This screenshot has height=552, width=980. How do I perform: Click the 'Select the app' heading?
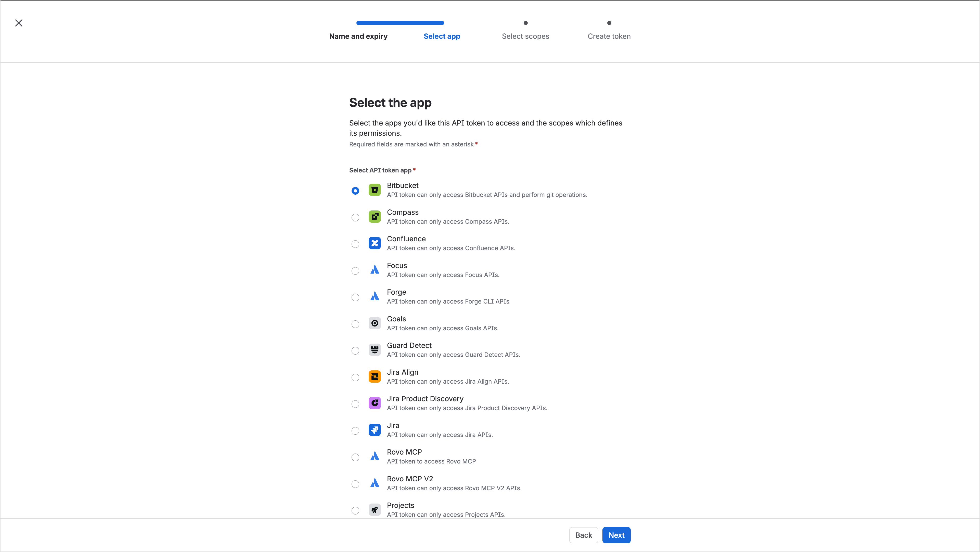(390, 102)
